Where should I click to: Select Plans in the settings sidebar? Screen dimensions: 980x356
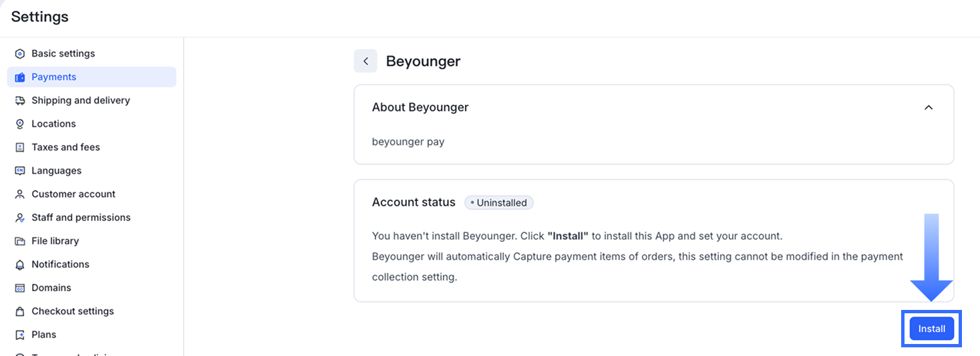coord(44,335)
